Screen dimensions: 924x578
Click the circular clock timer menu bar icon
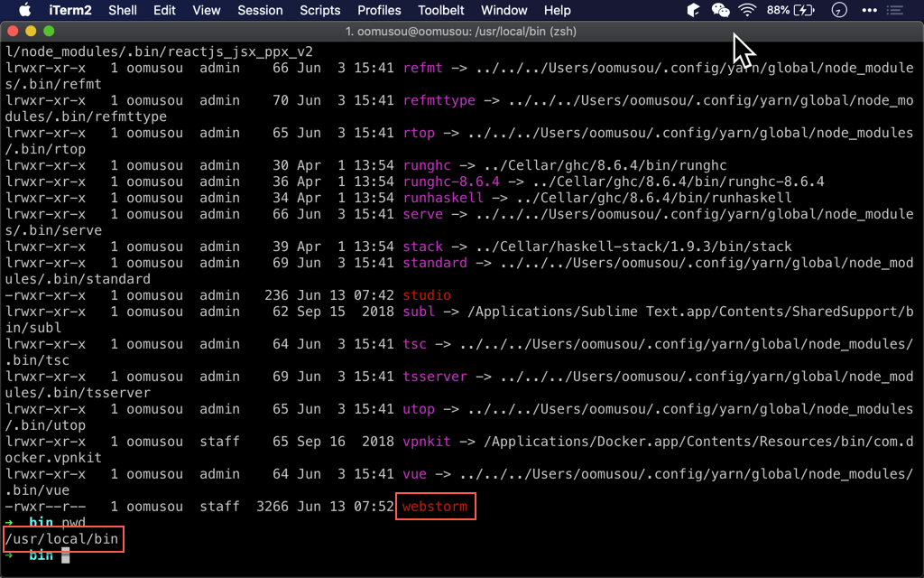pos(838,10)
